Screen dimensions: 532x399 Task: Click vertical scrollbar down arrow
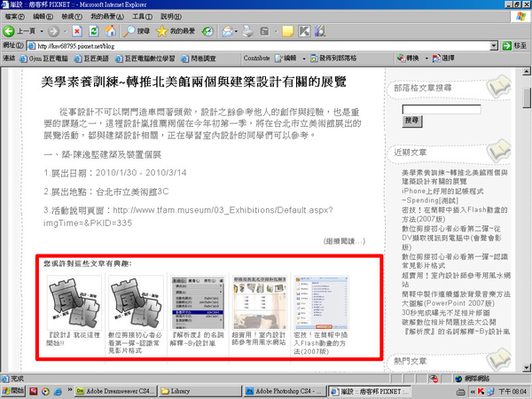click(x=526, y=367)
